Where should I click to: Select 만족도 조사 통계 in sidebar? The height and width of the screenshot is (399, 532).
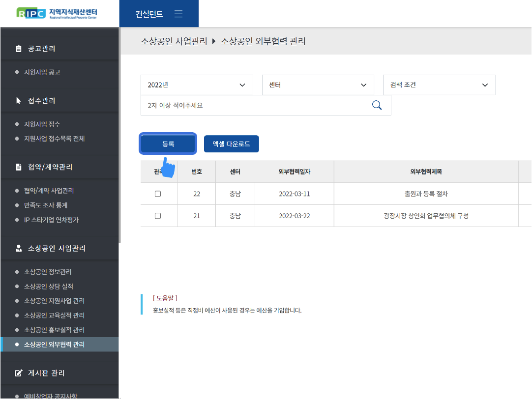(46, 205)
